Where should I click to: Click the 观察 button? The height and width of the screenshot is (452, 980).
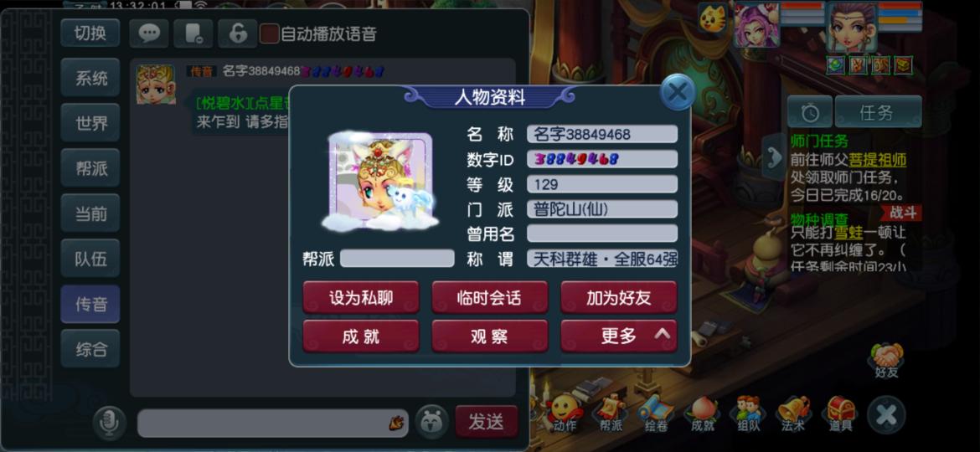(x=489, y=336)
